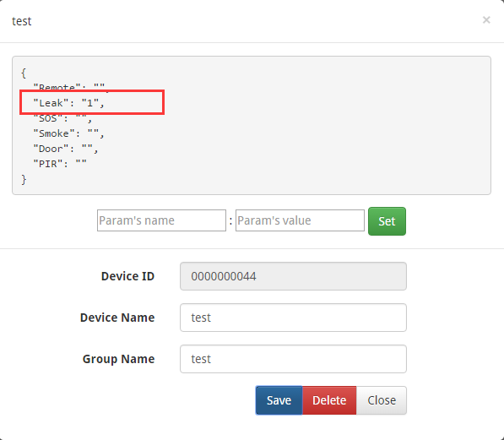The width and height of the screenshot is (504, 440).
Task: Click the "Smoke" entry in JSON
Action: (x=68, y=133)
